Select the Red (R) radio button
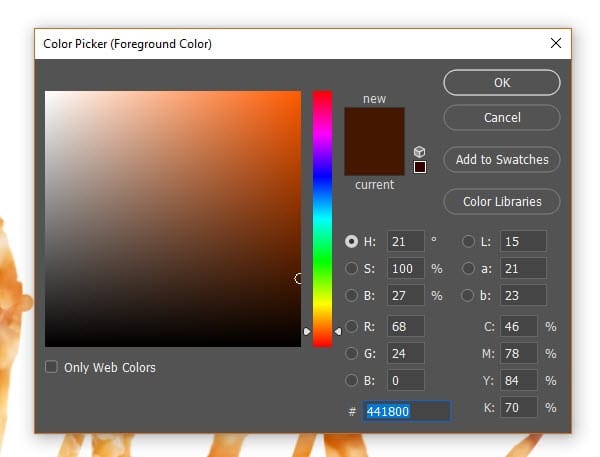600x457 pixels. click(x=351, y=325)
